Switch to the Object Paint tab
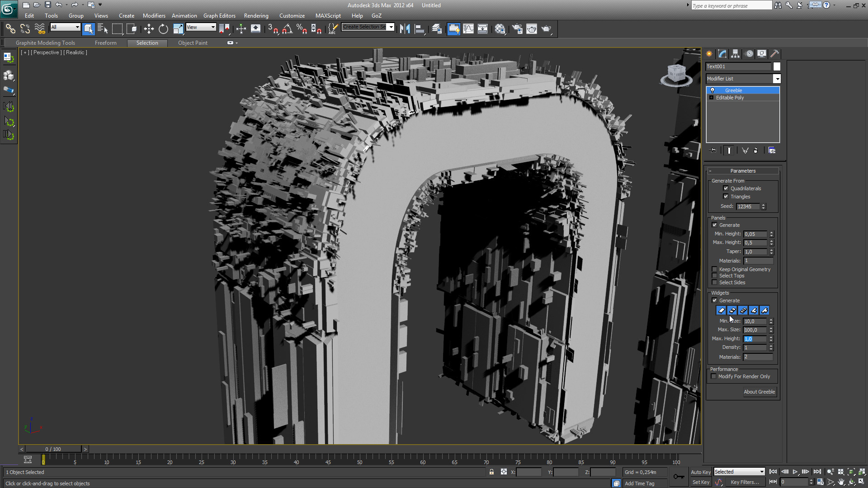The width and height of the screenshot is (868, 488). 193,43
